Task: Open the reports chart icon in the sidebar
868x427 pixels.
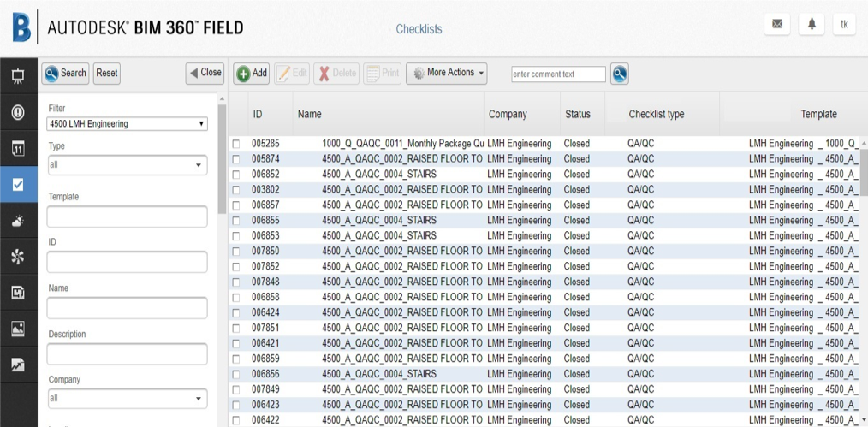Action: click(x=18, y=365)
